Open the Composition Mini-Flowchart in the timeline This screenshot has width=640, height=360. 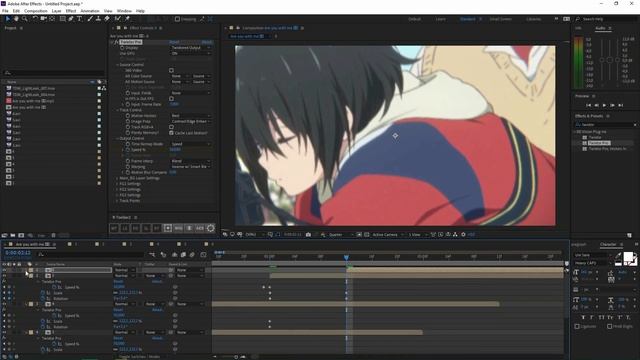point(152,255)
